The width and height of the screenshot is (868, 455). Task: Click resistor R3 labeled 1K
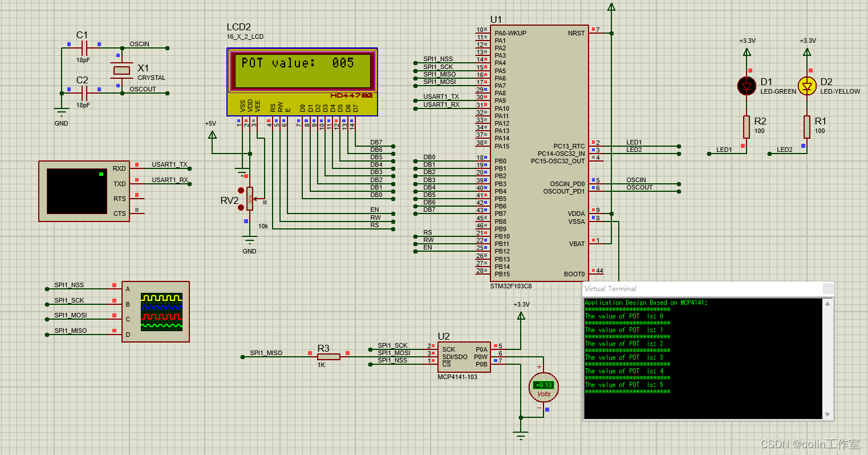(328, 356)
